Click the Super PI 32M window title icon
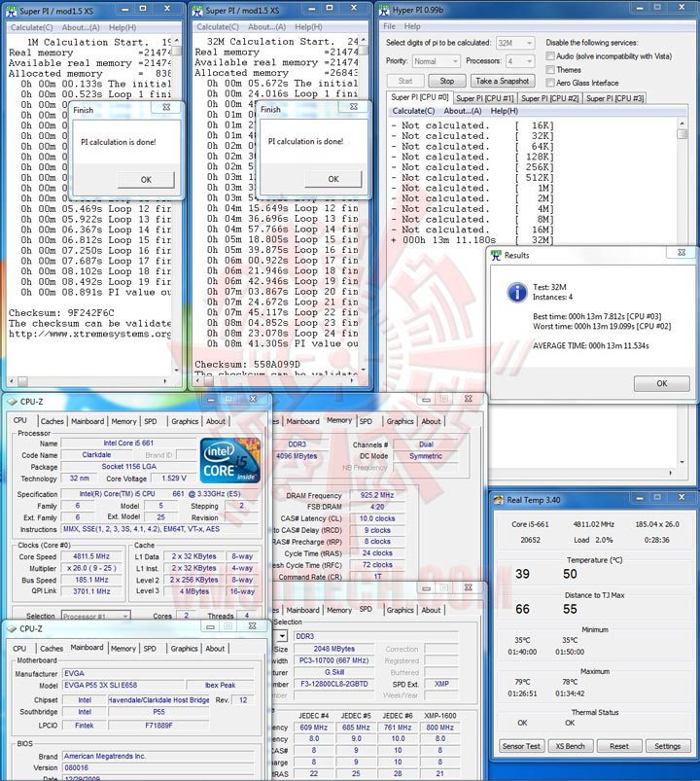 tap(197, 11)
